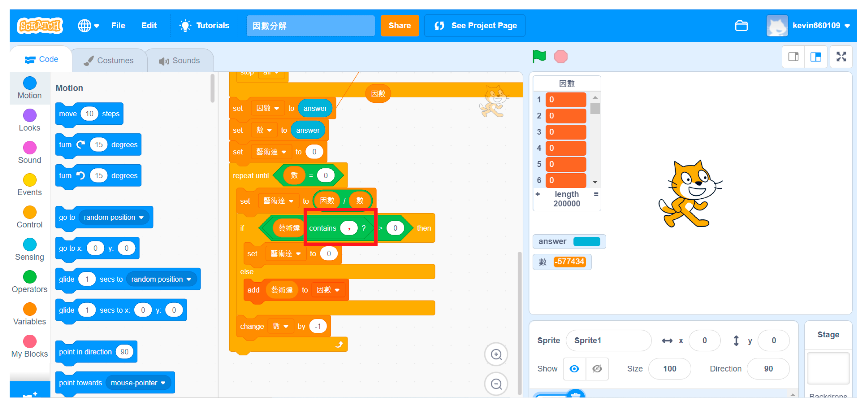Zoom out of the code workspace

click(x=496, y=384)
